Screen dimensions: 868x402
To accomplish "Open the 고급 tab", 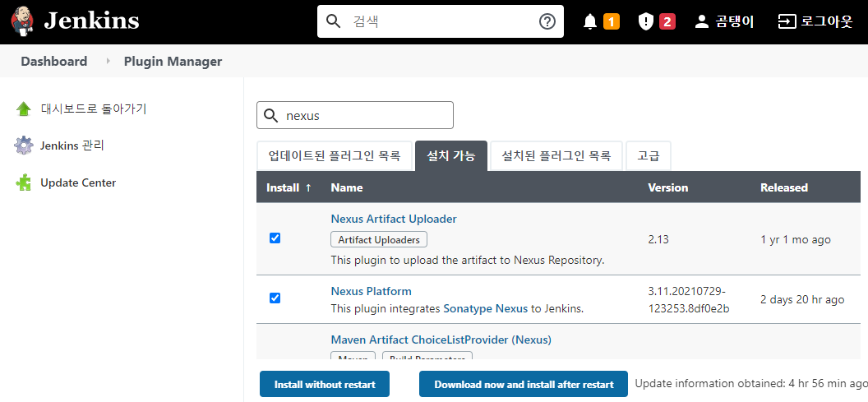I will (x=649, y=156).
